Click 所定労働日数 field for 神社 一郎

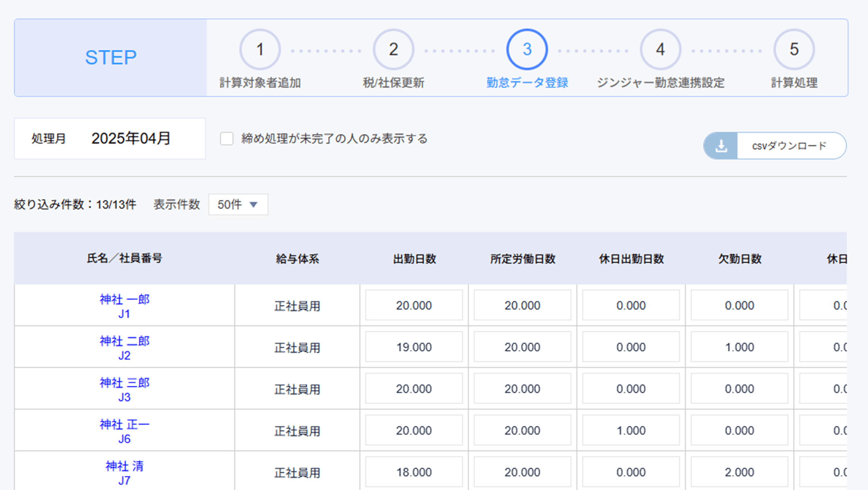click(x=522, y=305)
